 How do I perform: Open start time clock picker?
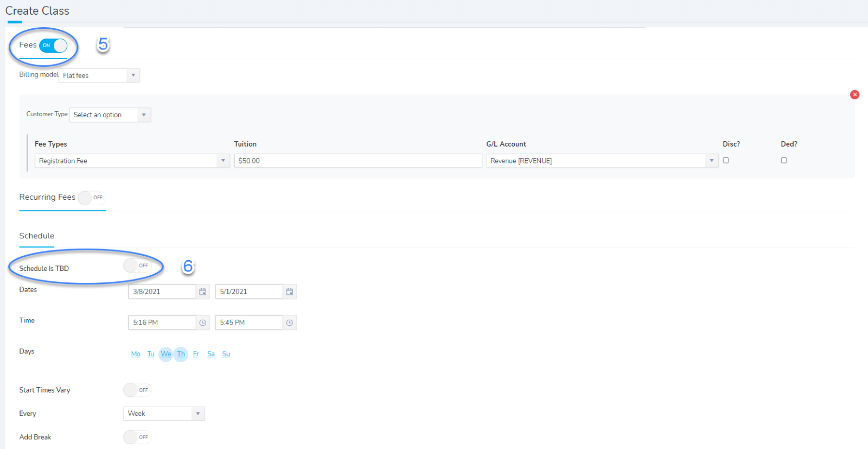[202, 322]
